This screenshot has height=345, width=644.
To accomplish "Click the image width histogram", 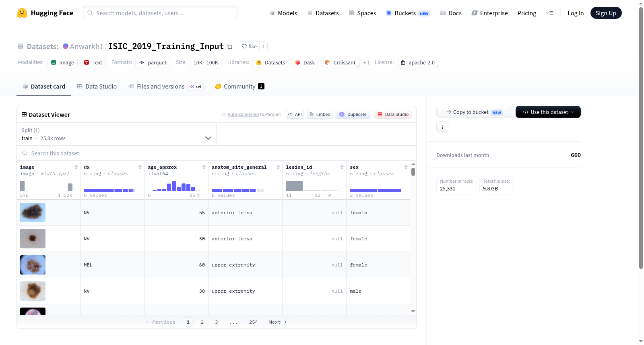I will [46, 186].
